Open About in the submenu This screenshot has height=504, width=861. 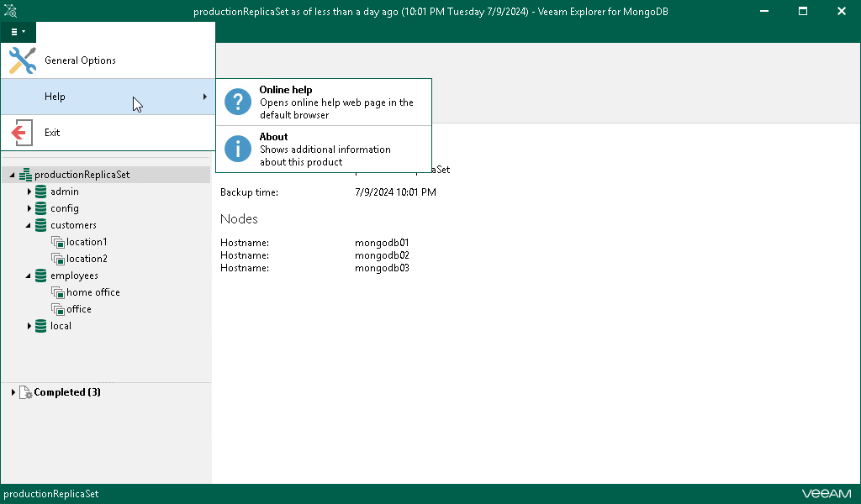(324, 150)
